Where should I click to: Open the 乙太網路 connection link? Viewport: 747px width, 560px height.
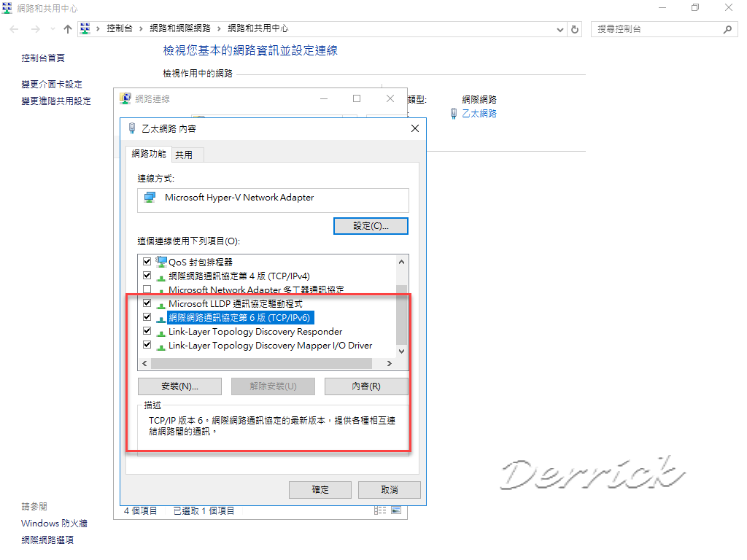click(479, 113)
